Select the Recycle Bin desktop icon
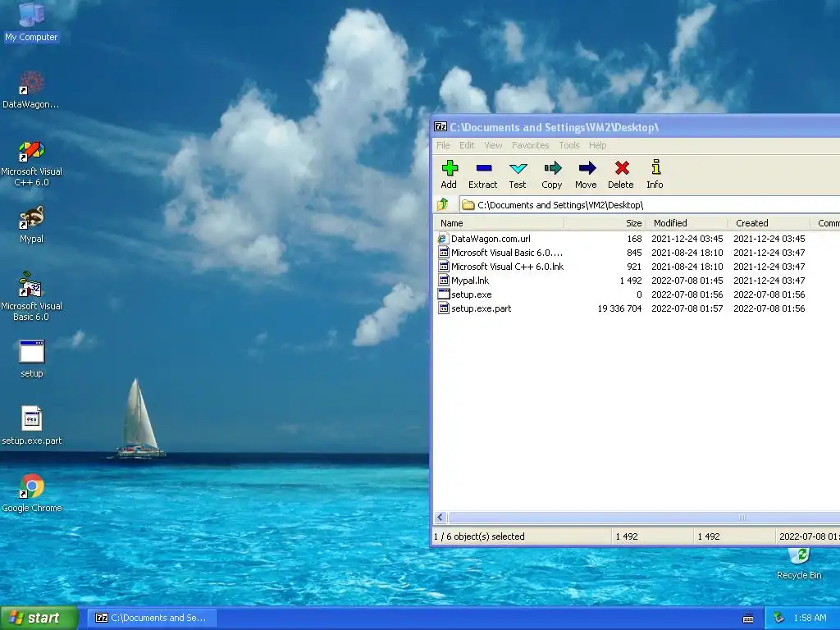The width and height of the screenshot is (840, 630). tap(799, 564)
